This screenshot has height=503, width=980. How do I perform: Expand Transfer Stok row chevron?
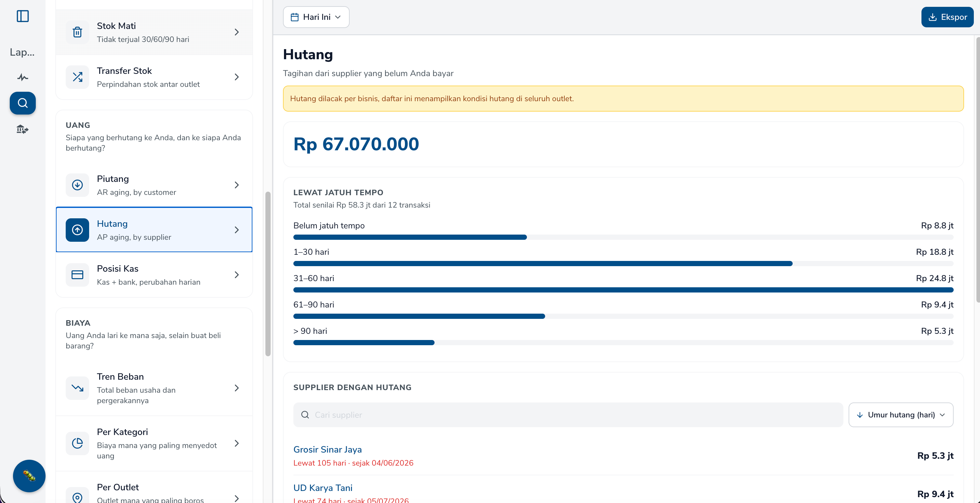237,77
